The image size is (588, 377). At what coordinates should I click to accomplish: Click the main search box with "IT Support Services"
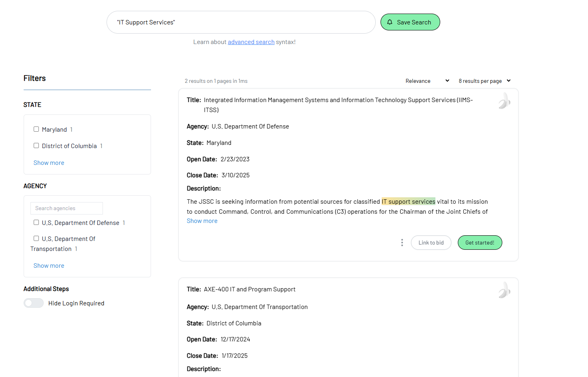pyautogui.click(x=241, y=22)
